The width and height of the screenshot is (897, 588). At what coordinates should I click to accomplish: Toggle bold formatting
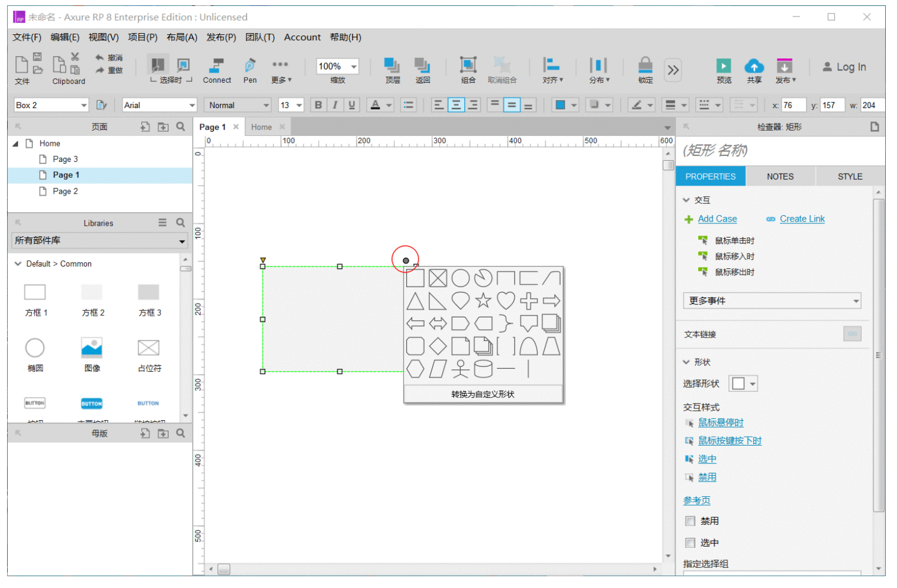coord(318,105)
